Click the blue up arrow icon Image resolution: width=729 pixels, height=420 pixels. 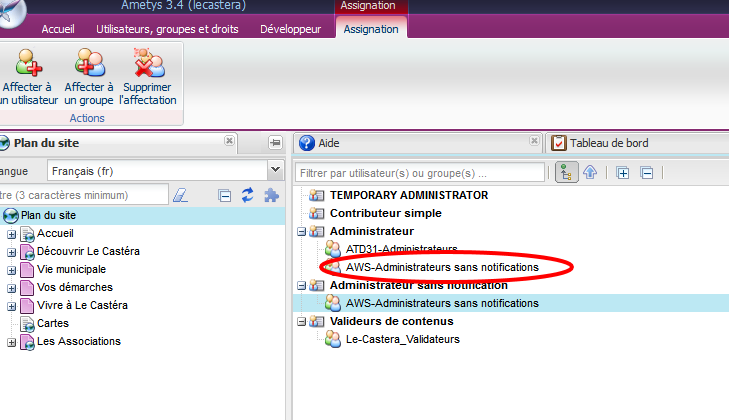pos(590,173)
